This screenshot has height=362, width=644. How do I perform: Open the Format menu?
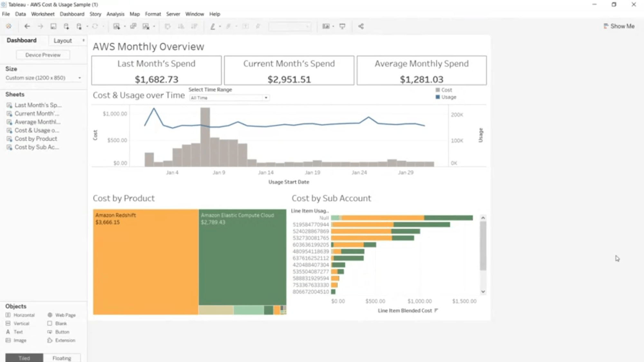pyautogui.click(x=153, y=14)
